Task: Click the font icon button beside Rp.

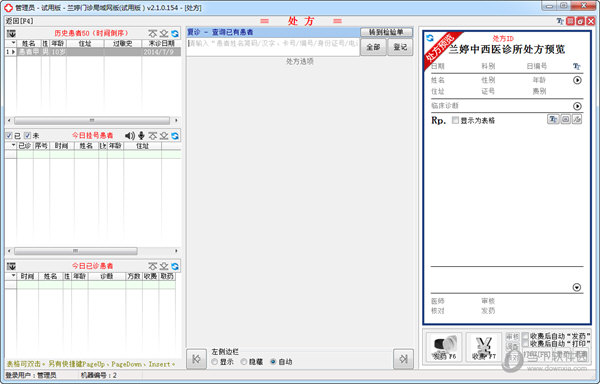Action: click(x=553, y=119)
